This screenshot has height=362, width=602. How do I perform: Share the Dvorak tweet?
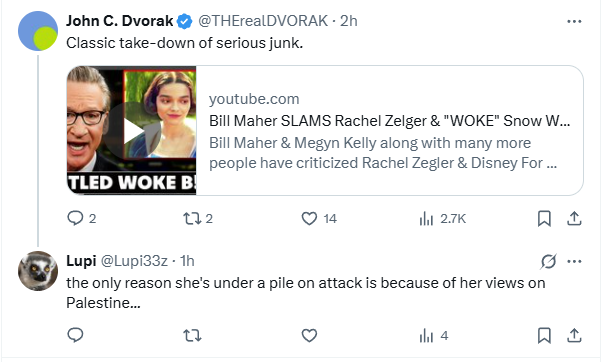pyautogui.click(x=574, y=218)
